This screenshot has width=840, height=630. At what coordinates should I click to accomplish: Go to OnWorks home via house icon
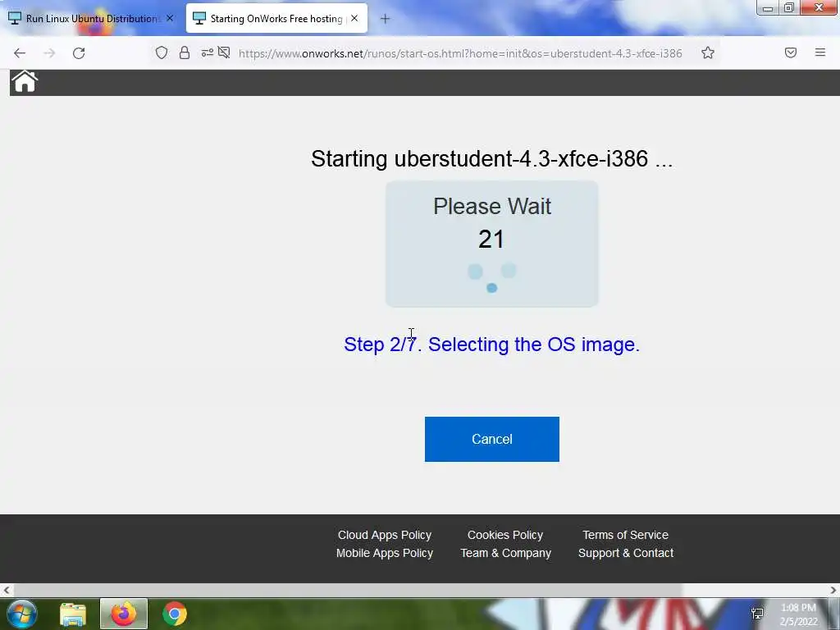tap(25, 82)
